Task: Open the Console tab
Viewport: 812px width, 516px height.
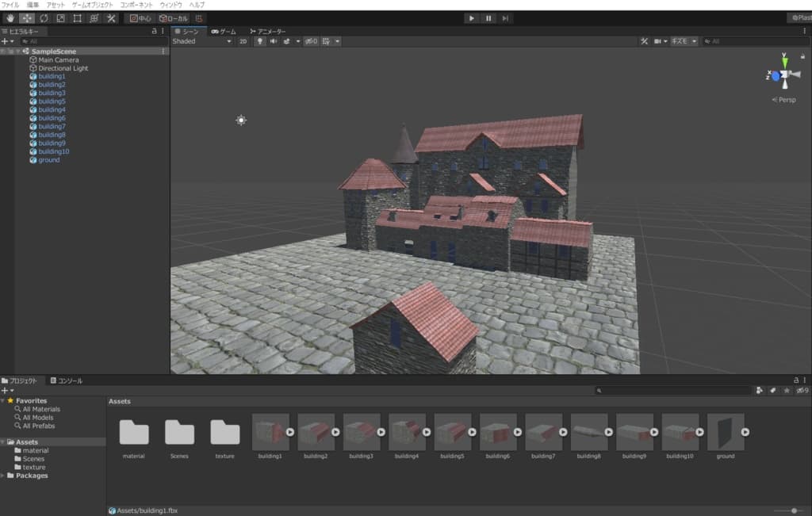Action: point(67,380)
